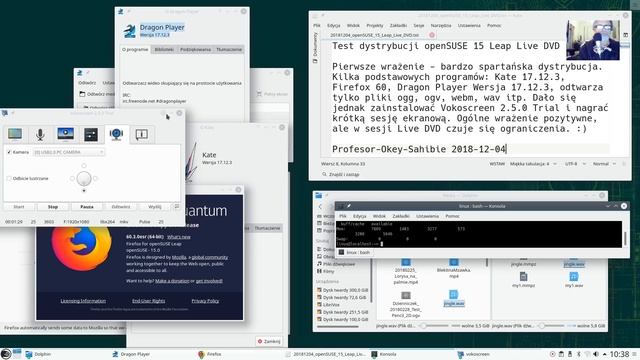Open the application launcher in the taskbar
This screenshot has width=640, height=360.
click(x=5, y=354)
